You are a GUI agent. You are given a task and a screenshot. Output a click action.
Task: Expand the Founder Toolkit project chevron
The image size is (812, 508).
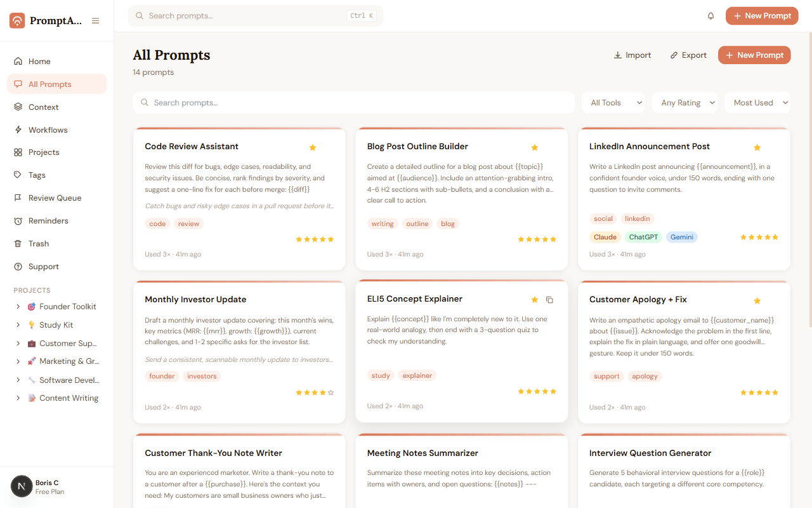tap(18, 307)
